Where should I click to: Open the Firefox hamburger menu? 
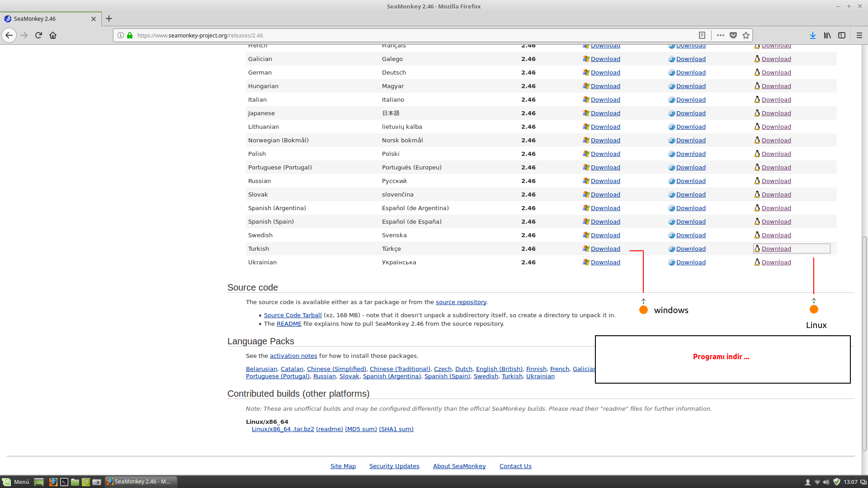point(859,35)
